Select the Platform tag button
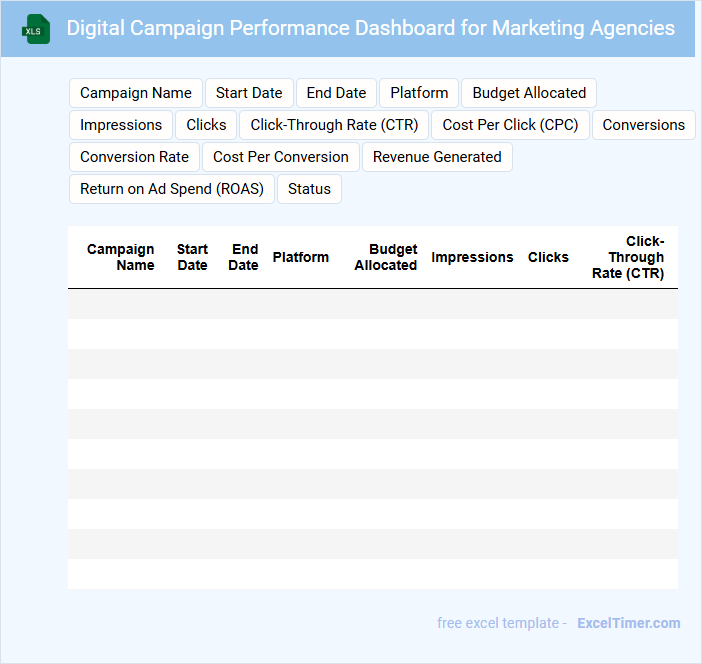 pos(419,93)
